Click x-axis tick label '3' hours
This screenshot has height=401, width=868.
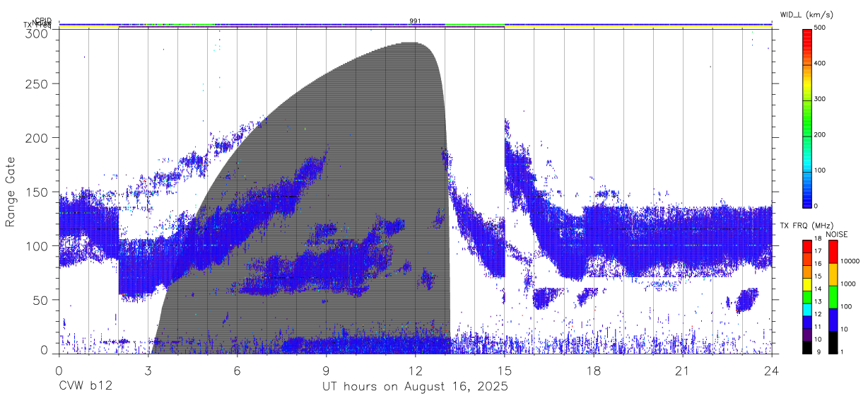148,371
